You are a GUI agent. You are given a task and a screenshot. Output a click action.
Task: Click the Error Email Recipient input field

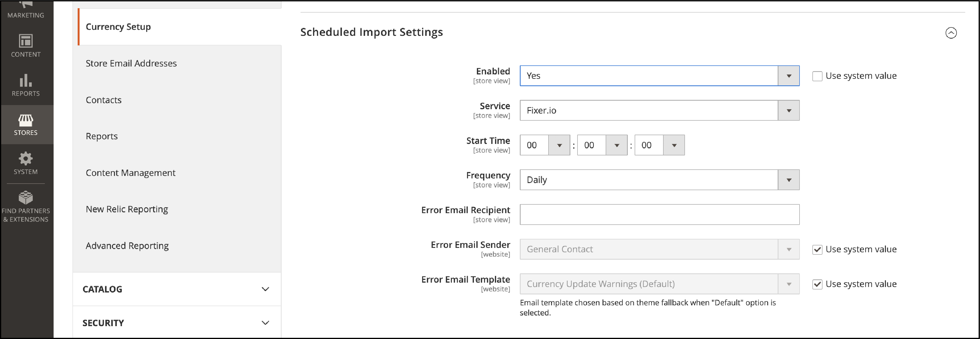point(660,214)
